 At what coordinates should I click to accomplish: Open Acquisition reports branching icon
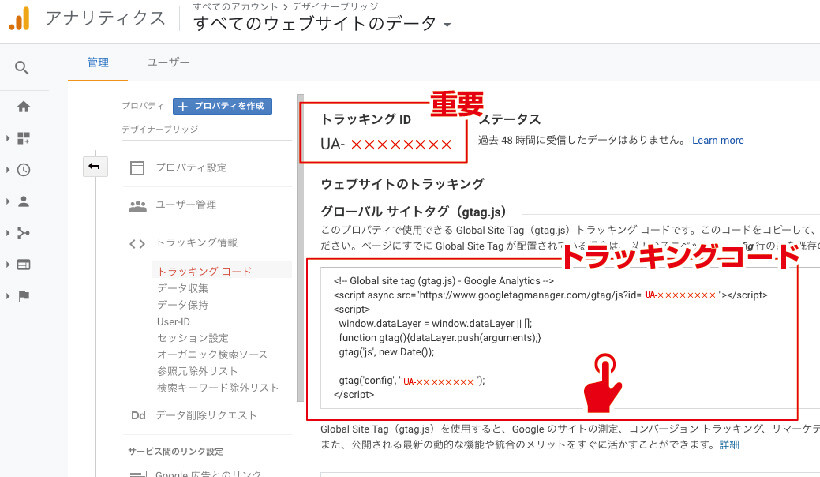[23, 233]
